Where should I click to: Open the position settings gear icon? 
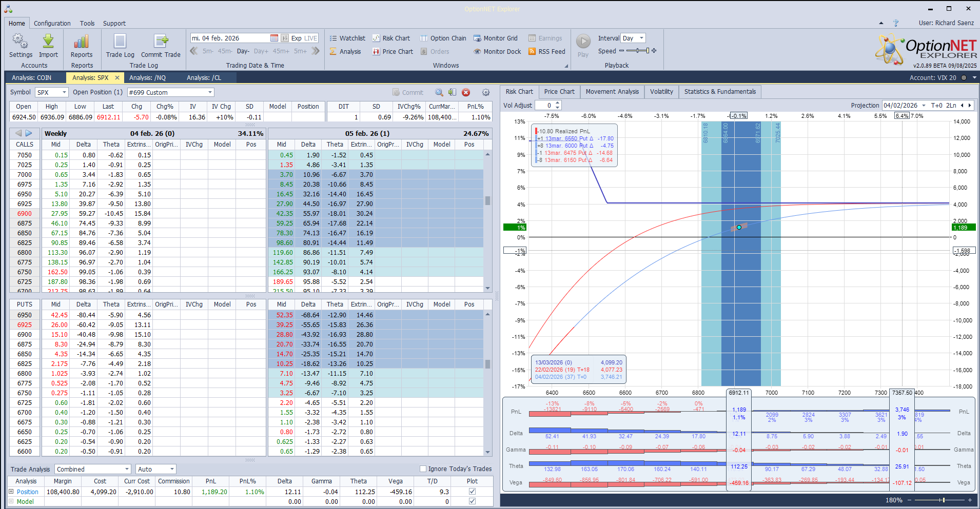[x=486, y=92]
